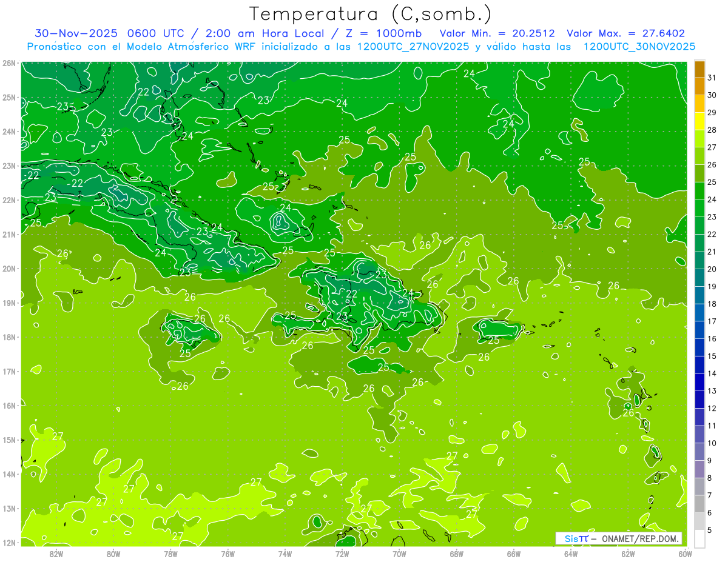
Task: Click the "72W" longitude axis label
Action: (x=342, y=554)
